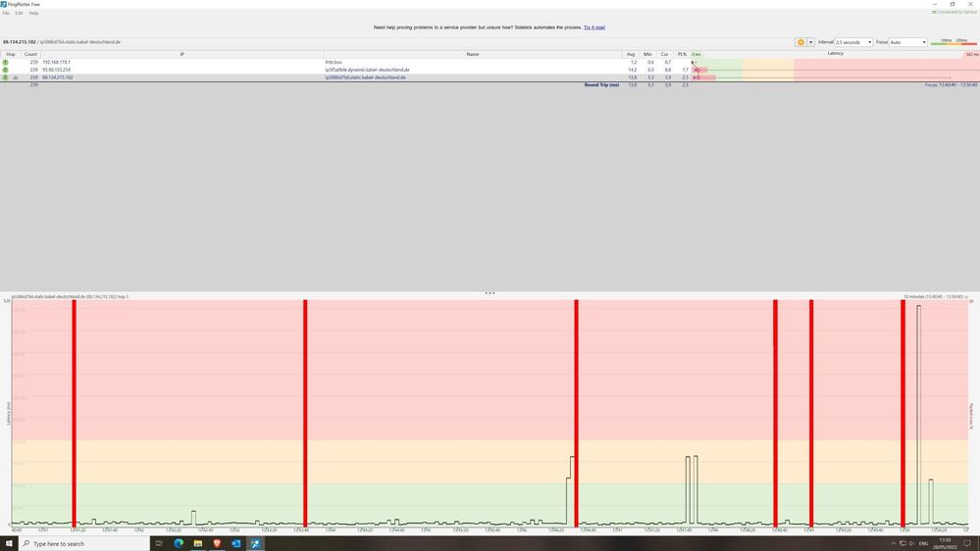Follow the 'Try it now!' Sidekick link

pyautogui.click(x=594, y=27)
